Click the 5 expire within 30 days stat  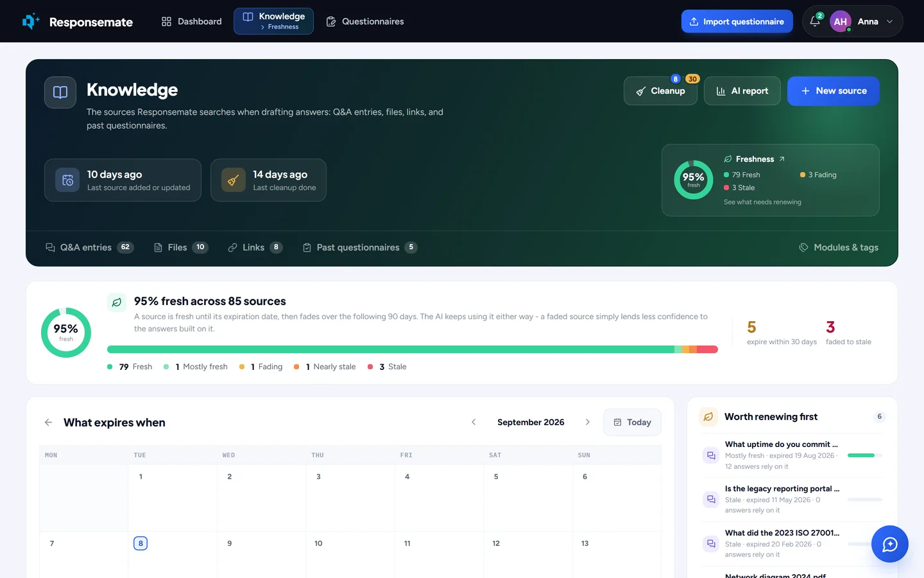coord(782,333)
